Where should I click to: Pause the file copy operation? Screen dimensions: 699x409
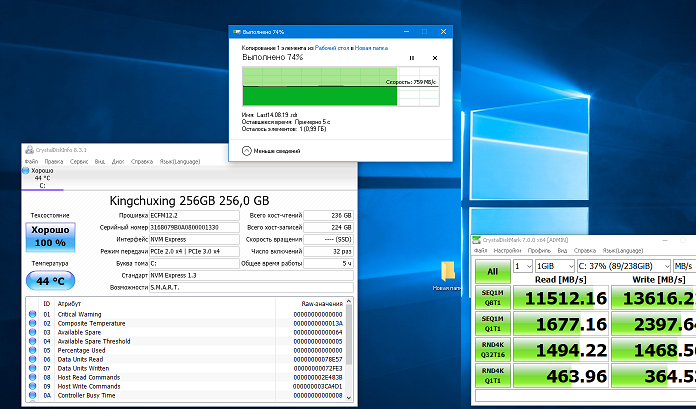pyautogui.click(x=412, y=58)
